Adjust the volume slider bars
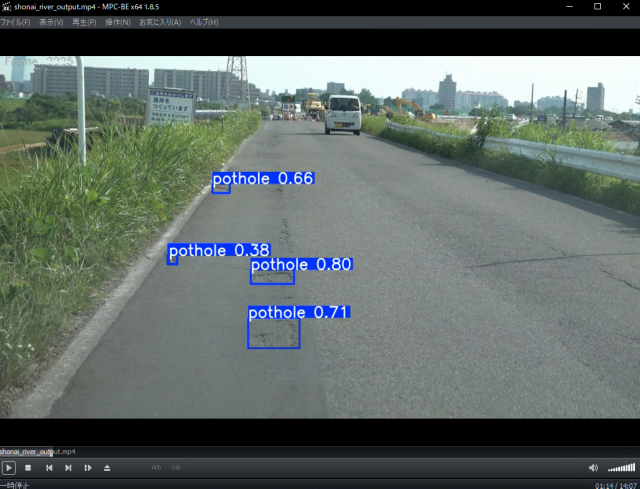 [x=622, y=468]
